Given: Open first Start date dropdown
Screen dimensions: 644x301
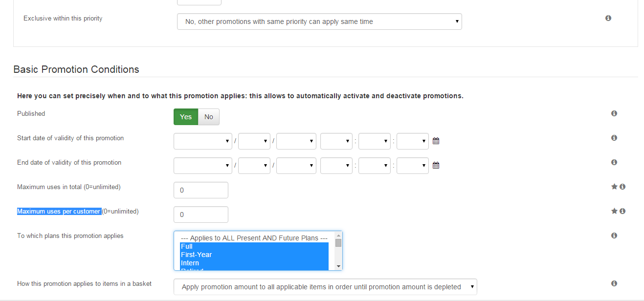Looking at the screenshot, I should (x=203, y=141).
